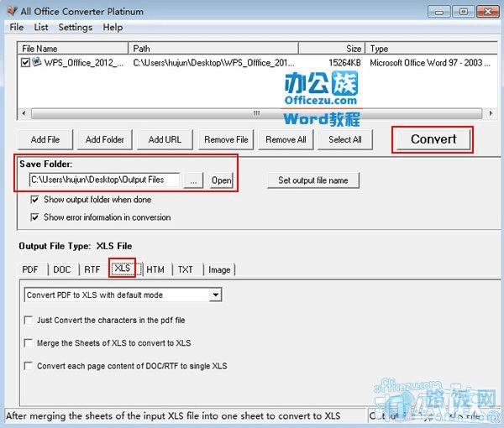Close the All Office Converter window
The width and height of the screenshot is (504, 428).
[x=487, y=12]
